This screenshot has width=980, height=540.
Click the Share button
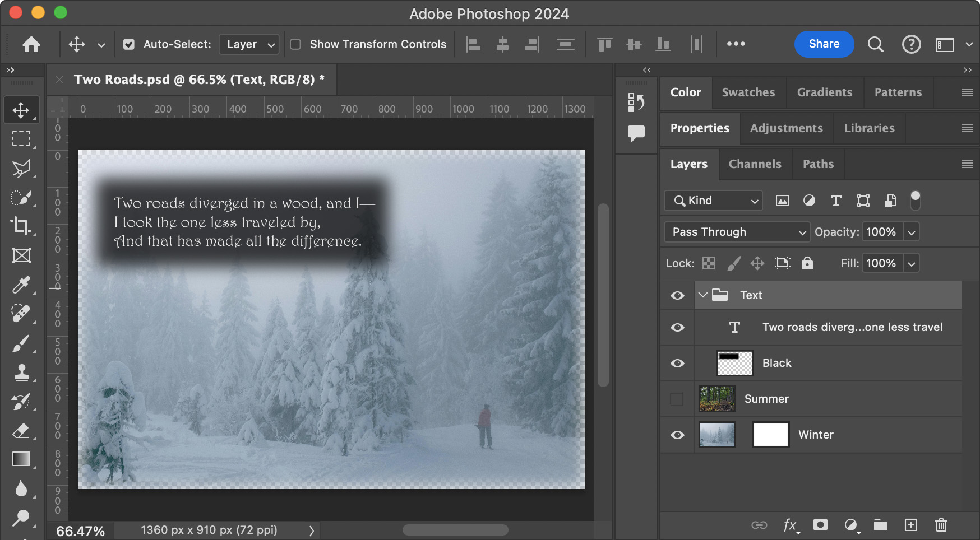point(824,44)
